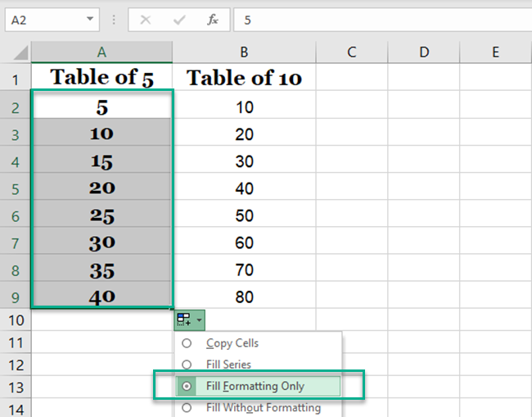Click the Select All corner triangle
Screen dimensions: 532x417
[x=20, y=52]
